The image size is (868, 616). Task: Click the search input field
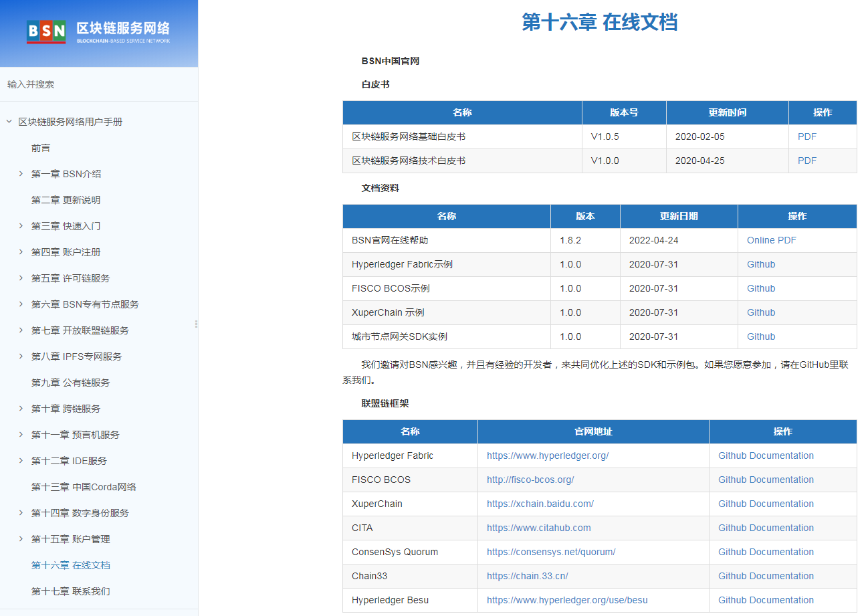tap(99, 84)
